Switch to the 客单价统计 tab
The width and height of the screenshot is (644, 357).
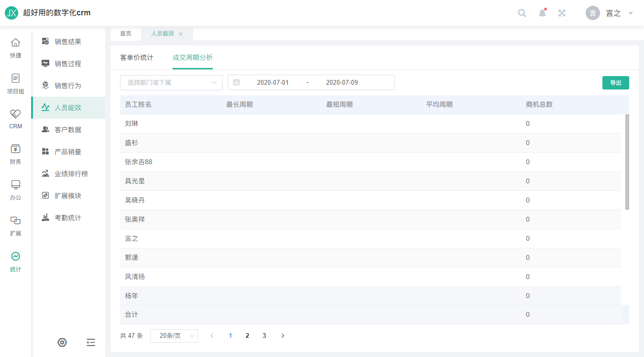[137, 57]
